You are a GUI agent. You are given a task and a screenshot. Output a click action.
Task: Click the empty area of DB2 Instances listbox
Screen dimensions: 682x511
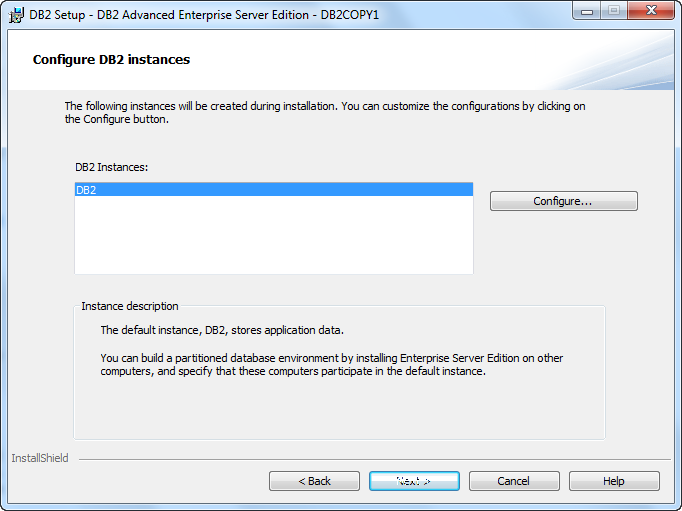tap(274, 235)
